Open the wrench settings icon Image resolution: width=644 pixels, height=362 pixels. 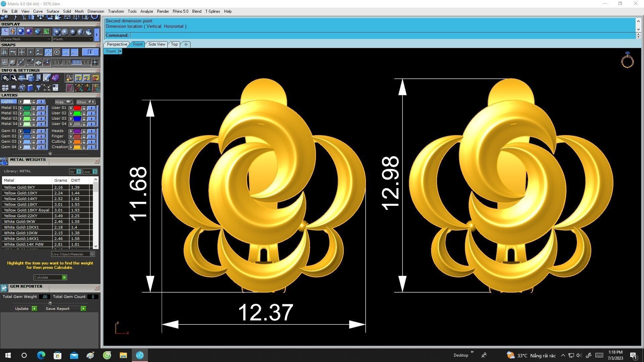pos(13,78)
